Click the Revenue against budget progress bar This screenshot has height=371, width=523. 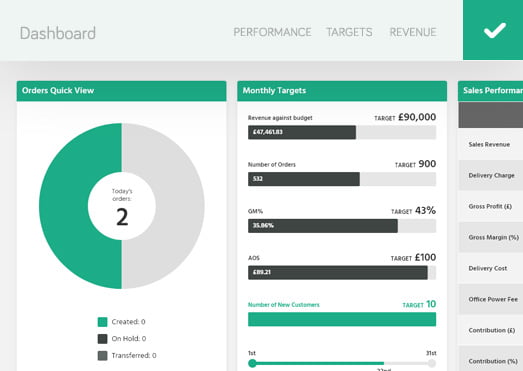point(342,132)
